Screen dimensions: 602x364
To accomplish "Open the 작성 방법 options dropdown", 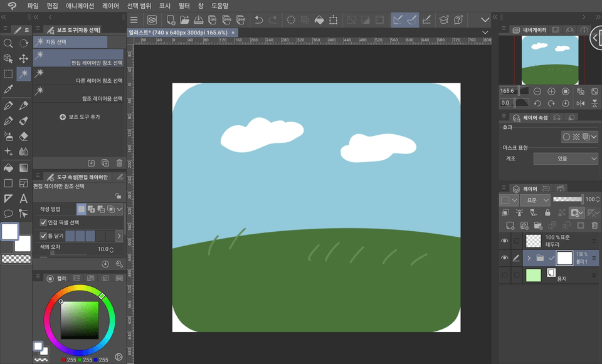I will coord(119,209).
